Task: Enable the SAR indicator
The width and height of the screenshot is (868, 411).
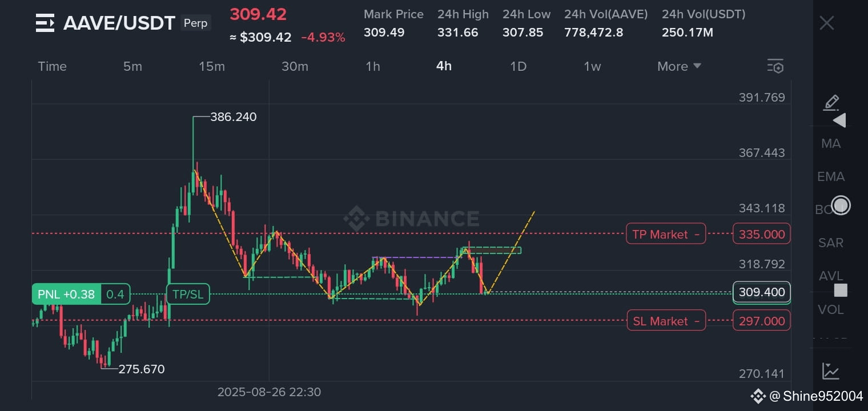Action: point(831,243)
